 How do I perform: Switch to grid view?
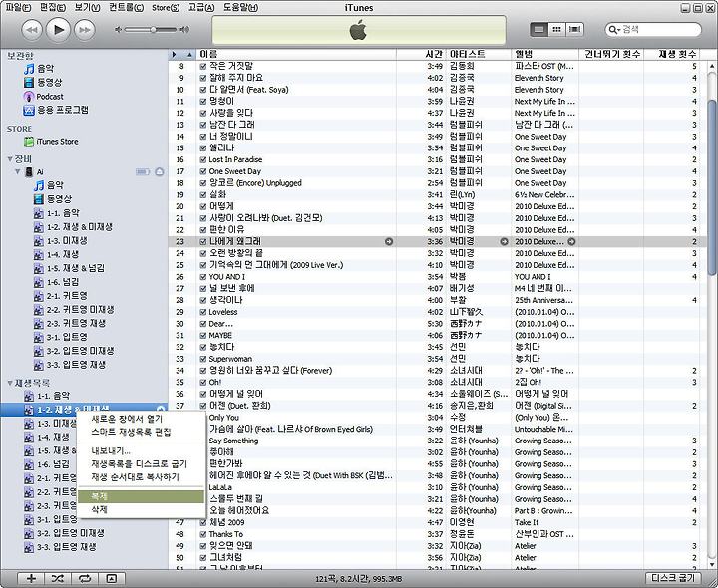pos(556,29)
